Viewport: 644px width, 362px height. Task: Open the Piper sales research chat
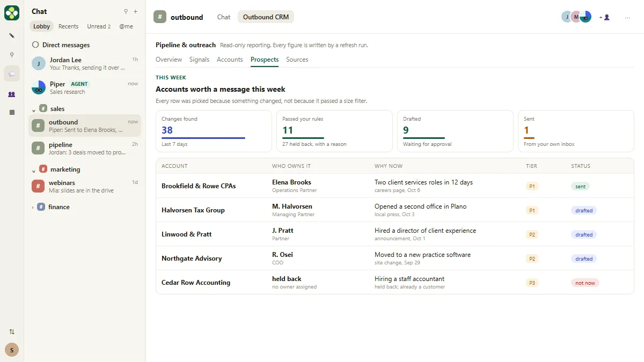[85, 87]
